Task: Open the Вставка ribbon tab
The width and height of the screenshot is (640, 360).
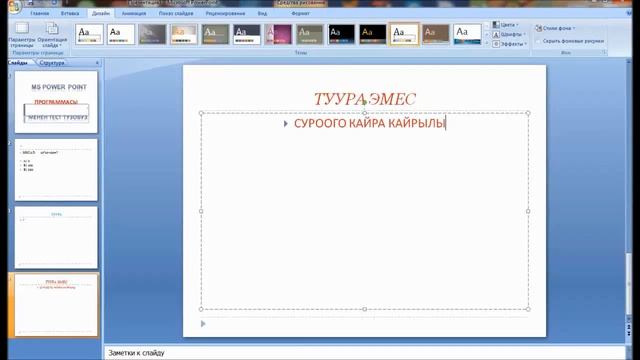Action: click(x=70, y=13)
